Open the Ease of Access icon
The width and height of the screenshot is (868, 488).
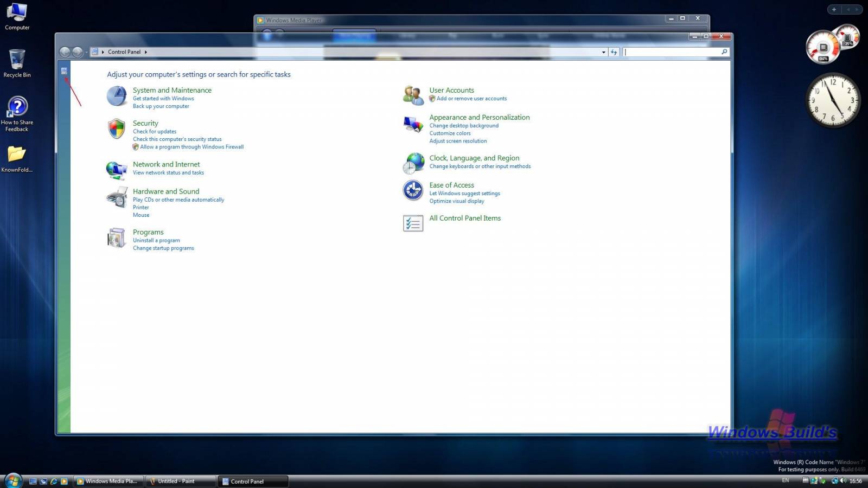point(413,190)
